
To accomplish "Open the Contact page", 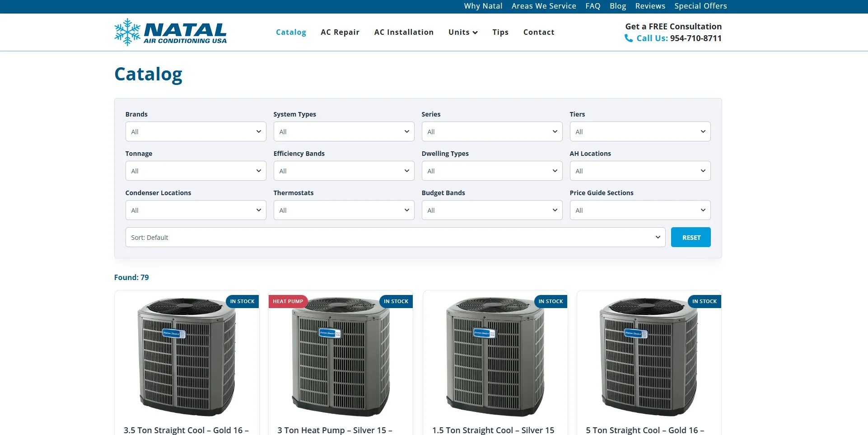I will coord(539,32).
